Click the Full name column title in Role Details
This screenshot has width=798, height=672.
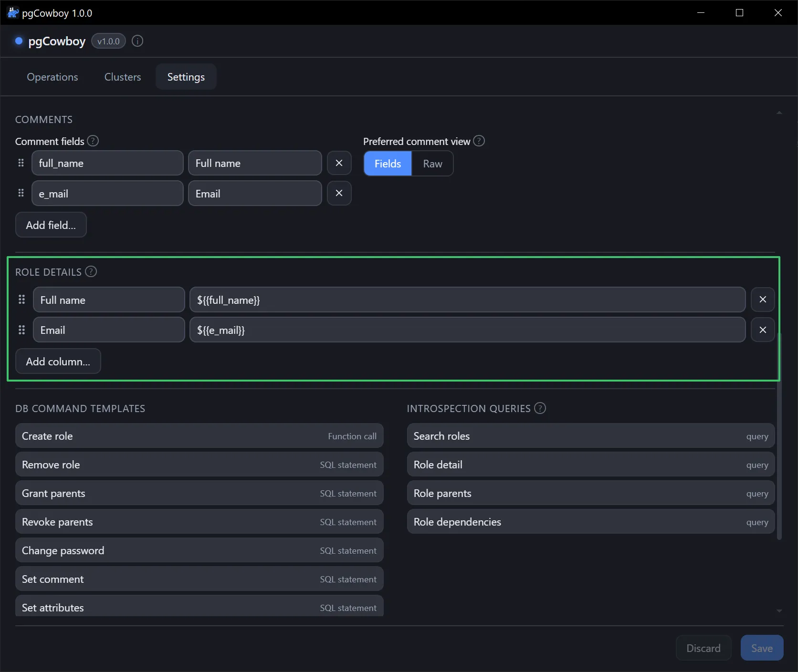point(109,300)
